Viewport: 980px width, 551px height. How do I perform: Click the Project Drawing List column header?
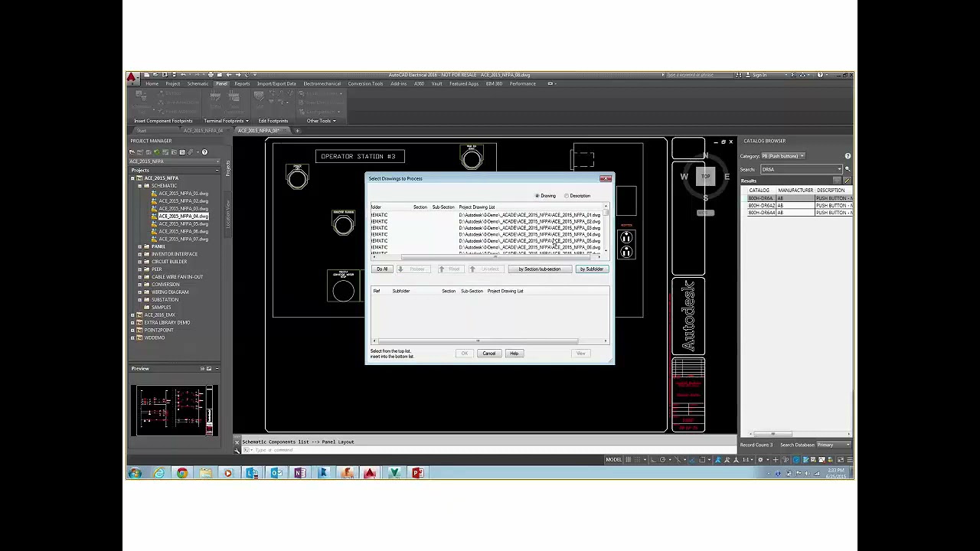477,207
